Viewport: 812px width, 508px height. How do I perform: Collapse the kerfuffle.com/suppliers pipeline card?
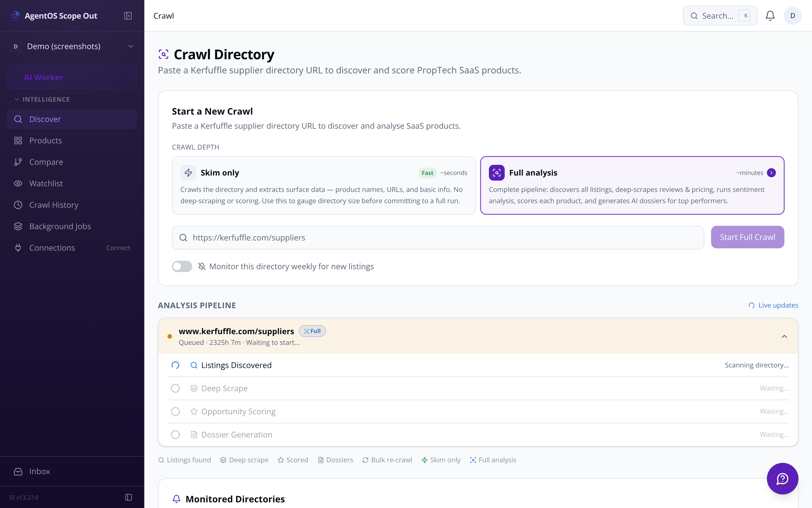coord(784,336)
